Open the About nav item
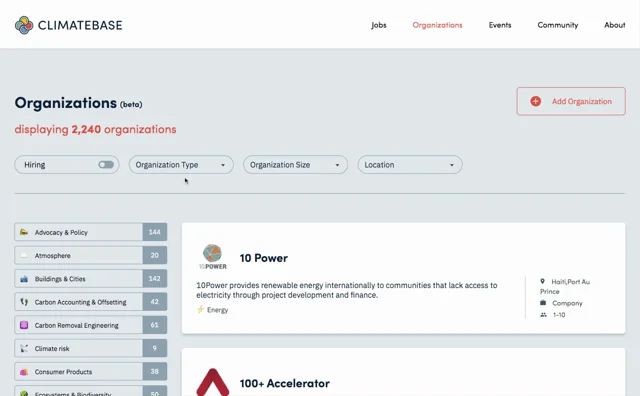The width and height of the screenshot is (640, 396). click(615, 25)
